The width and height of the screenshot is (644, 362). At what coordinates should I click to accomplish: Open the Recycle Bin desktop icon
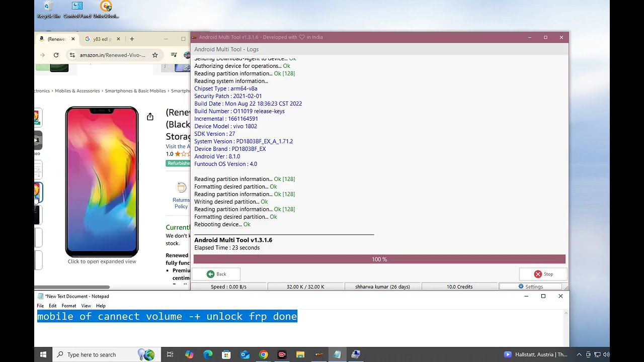48,10
